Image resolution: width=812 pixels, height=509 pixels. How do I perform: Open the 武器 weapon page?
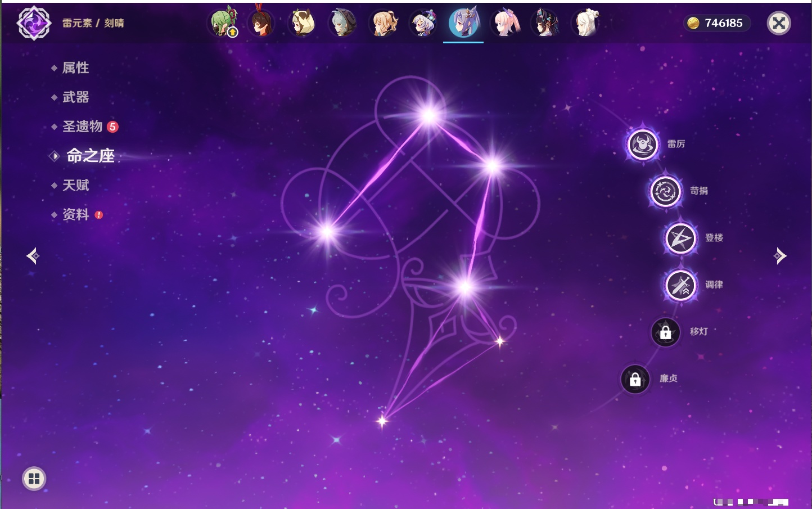tap(75, 97)
